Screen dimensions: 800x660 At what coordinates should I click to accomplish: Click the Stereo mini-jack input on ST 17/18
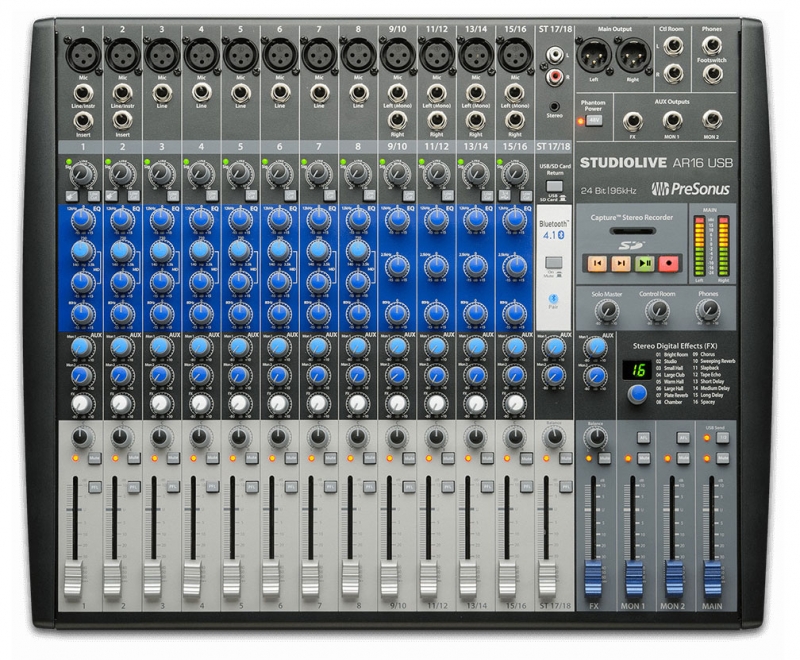554,107
